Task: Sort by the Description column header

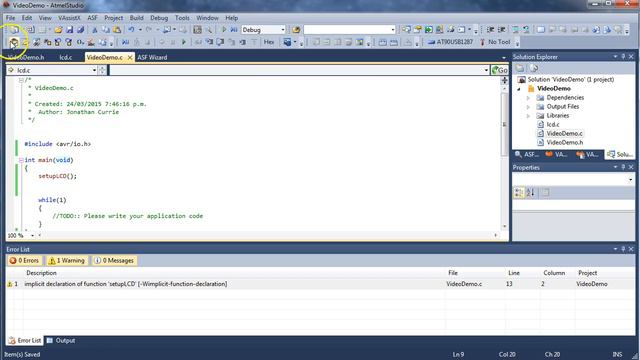Action: pos(41,273)
